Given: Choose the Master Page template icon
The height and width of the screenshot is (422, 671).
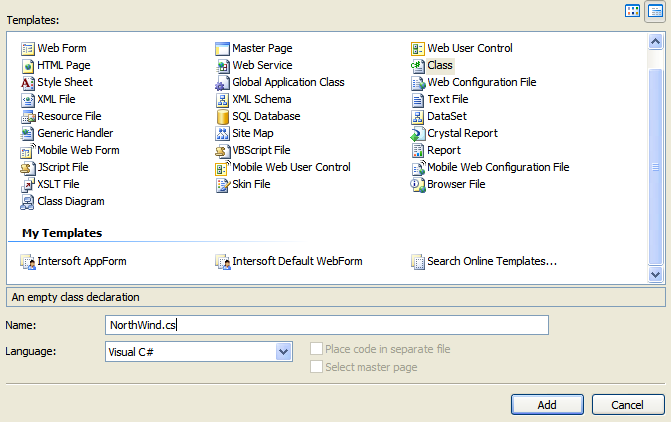Looking at the screenshot, I should (223, 49).
